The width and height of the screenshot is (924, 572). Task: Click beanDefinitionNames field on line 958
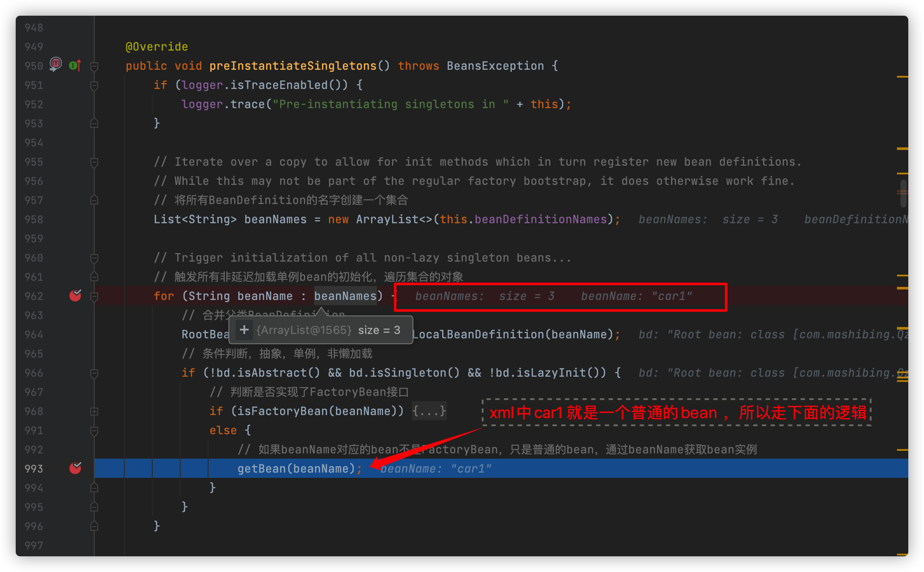pyautogui.click(x=541, y=219)
